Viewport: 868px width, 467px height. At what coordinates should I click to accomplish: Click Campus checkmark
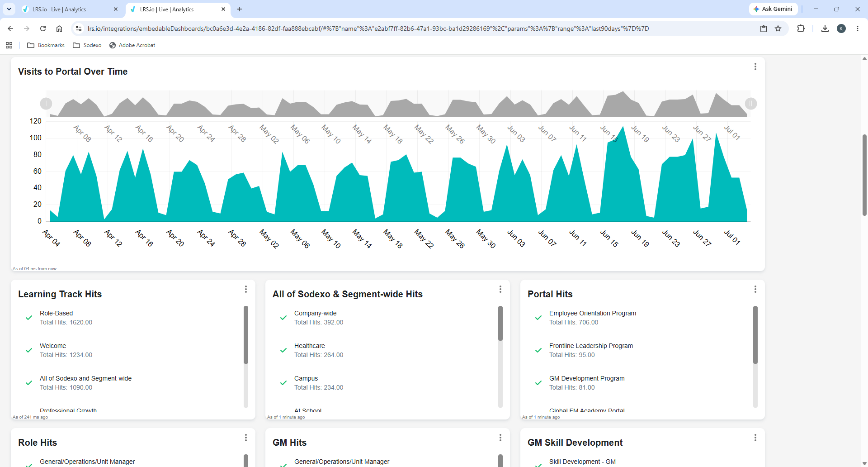pos(283,383)
